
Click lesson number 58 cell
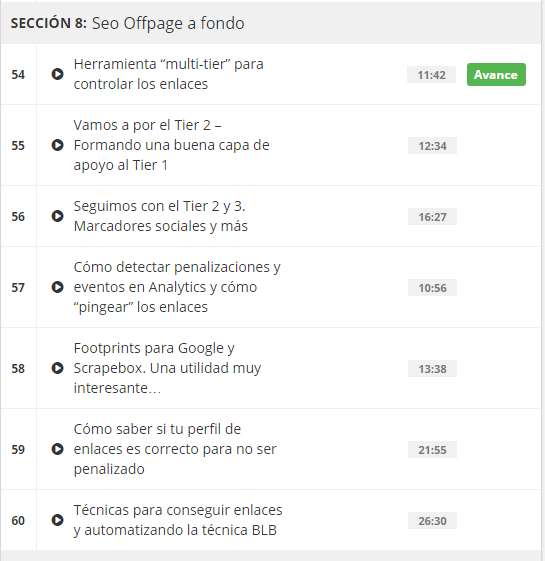18,368
